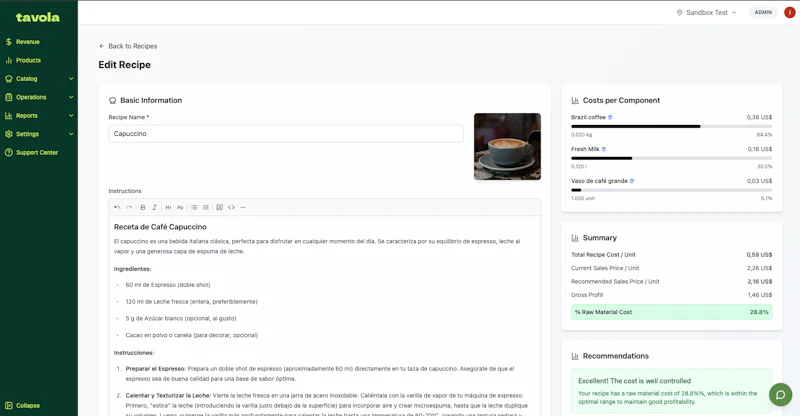Click the Vaso de café grande info icon
The height and width of the screenshot is (416, 800).
[632, 181]
